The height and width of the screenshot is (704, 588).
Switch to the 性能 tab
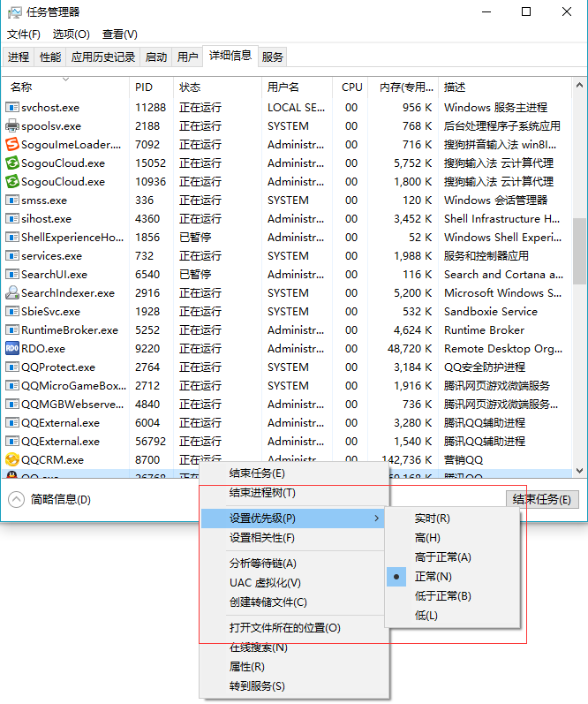50,57
